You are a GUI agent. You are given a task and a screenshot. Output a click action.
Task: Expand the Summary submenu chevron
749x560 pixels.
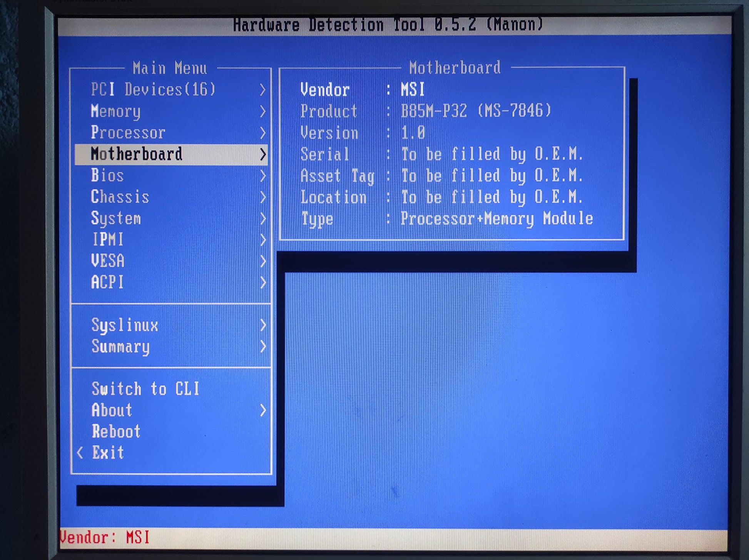click(263, 347)
